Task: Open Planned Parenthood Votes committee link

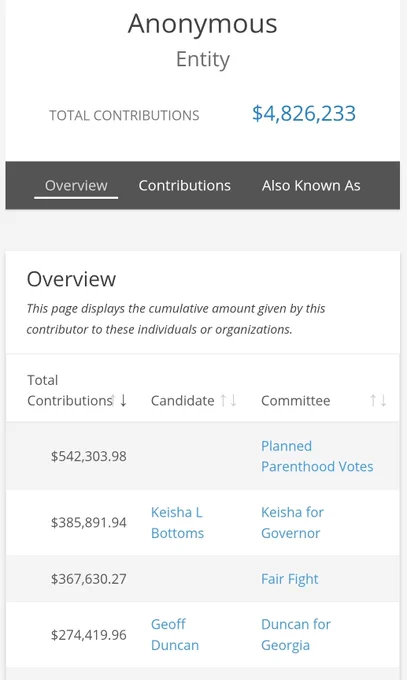Action: [x=317, y=456]
